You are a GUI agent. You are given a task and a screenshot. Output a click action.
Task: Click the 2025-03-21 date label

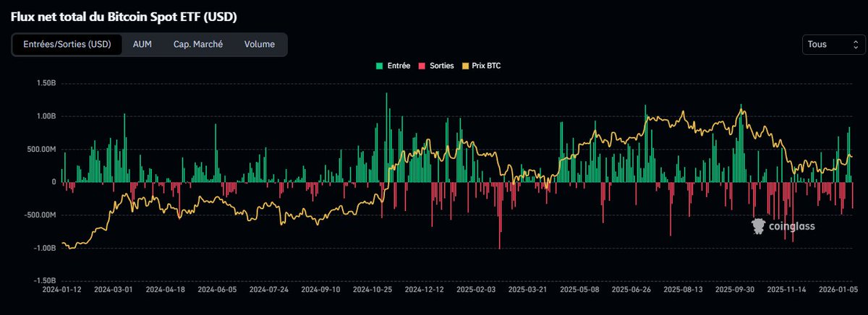coord(527,290)
